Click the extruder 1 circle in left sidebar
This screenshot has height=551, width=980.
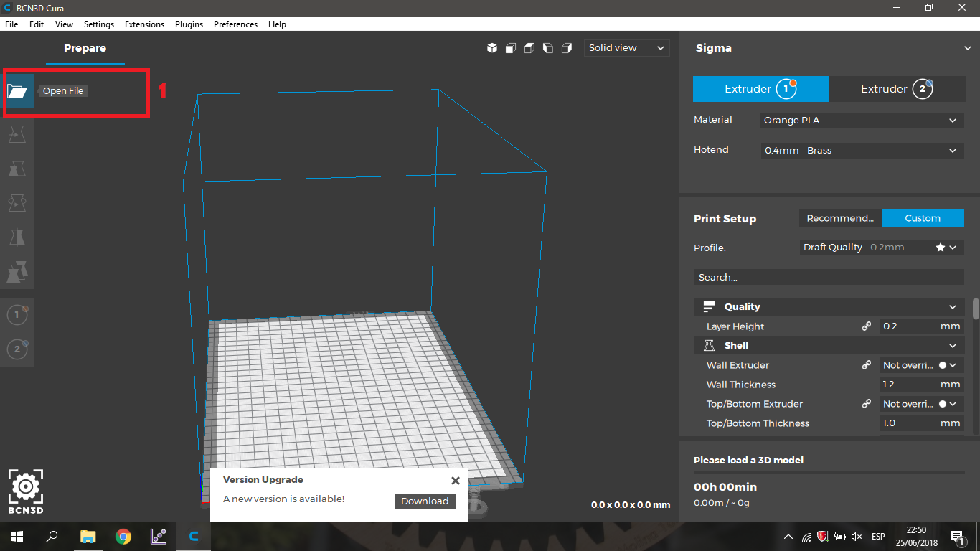pyautogui.click(x=17, y=314)
